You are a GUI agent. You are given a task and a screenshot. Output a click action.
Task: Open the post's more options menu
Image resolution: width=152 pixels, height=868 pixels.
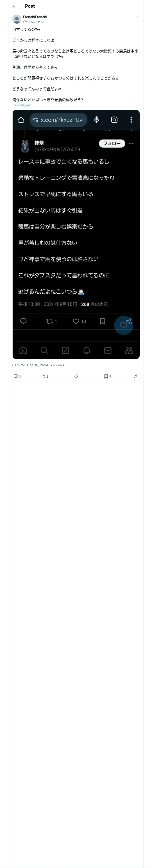tap(138, 17)
